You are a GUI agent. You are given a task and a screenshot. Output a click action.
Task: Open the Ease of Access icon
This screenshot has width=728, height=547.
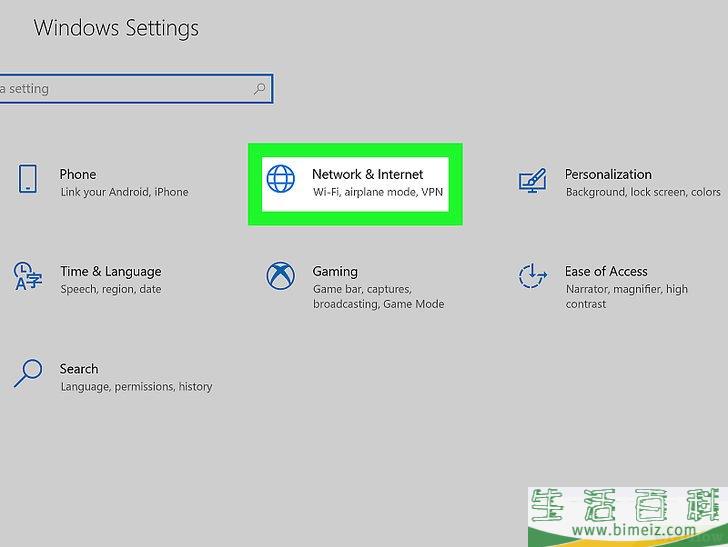tap(533, 276)
